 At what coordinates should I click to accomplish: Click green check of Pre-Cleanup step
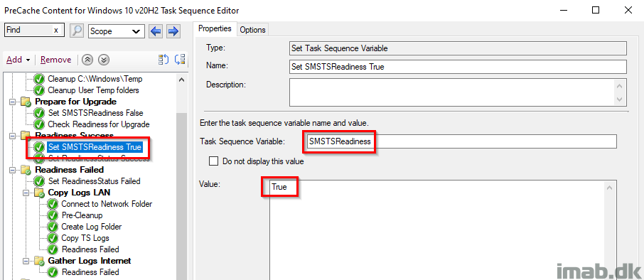pos(53,215)
